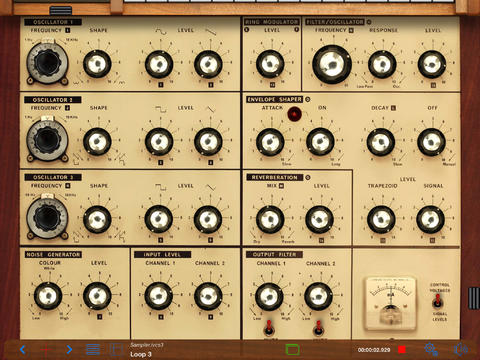Screen dimensions: 480x360
Task: Click the ridged grip handle on right edge
Action: (474, 298)
